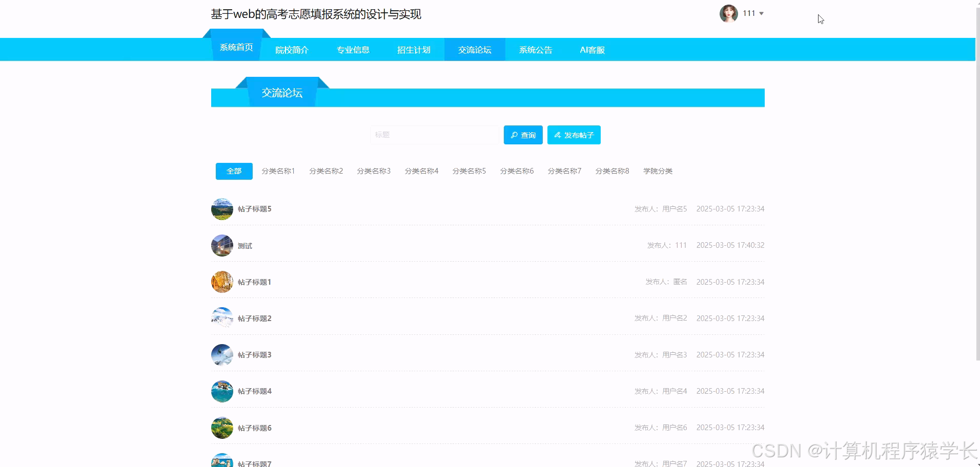
Task: Click the logged-in user's avatar photo
Action: coord(728,13)
